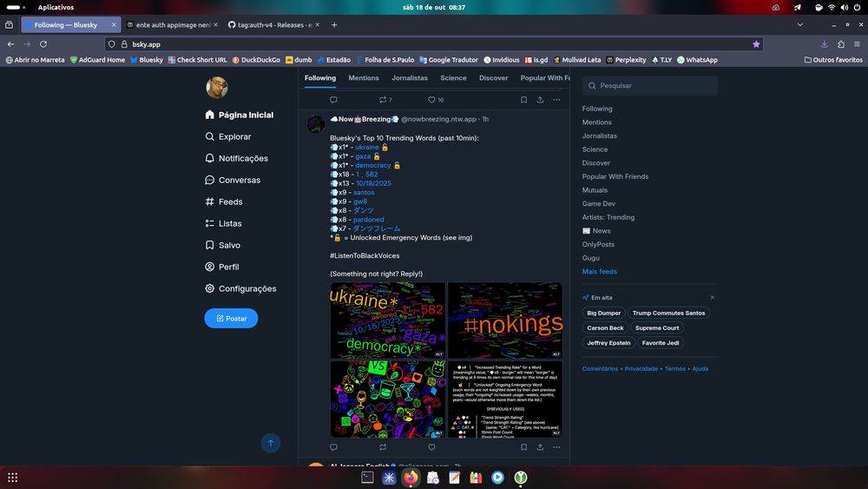Open Artists: Trending feed link
This screenshot has height=489, width=868.
[x=608, y=217]
